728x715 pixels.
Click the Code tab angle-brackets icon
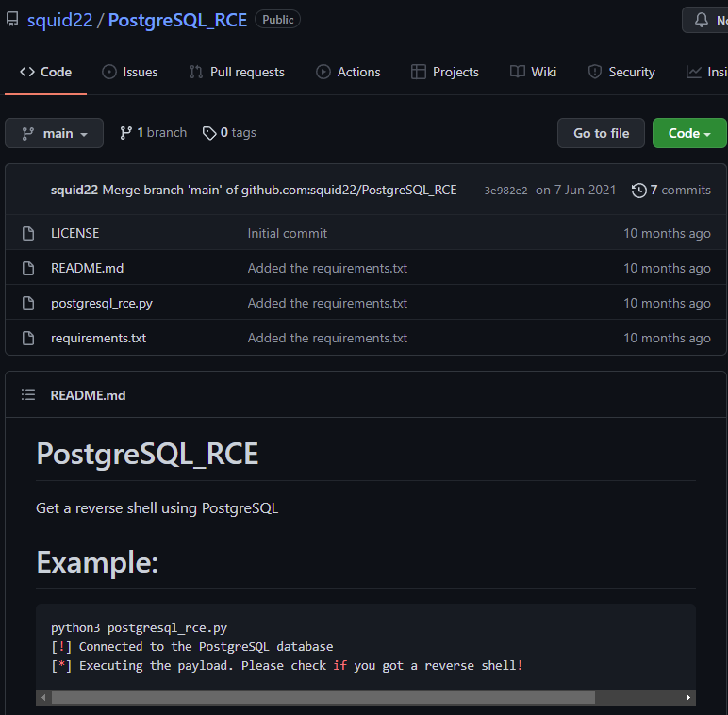27,72
